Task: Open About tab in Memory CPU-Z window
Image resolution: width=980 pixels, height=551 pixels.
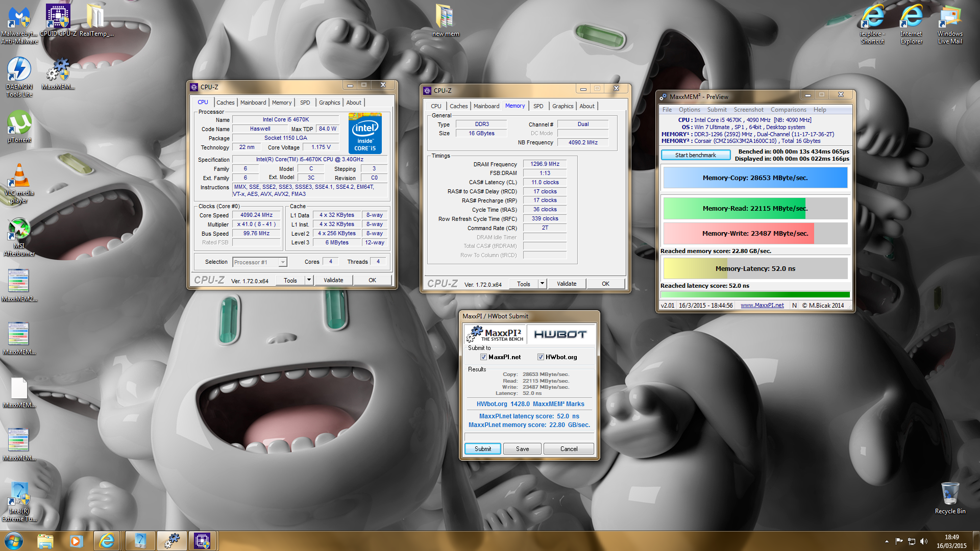Action: point(587,106)
